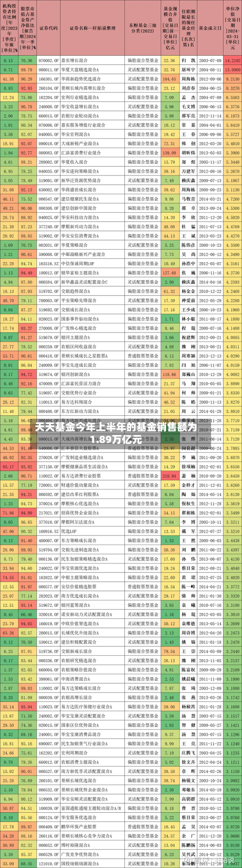Select fund name 国泰事件驱动混合A
The height and width of the screenshot is (868, 242).
click(80, 319)
